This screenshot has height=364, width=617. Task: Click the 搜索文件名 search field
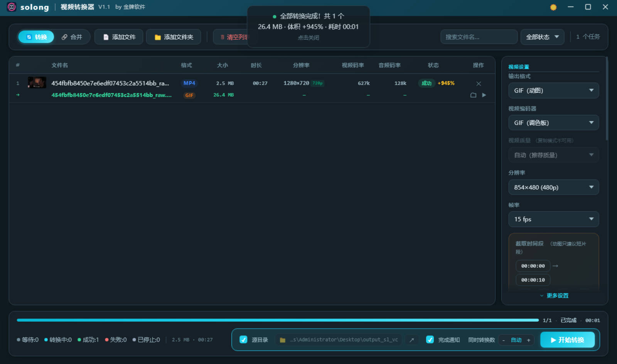(x=479, y=37)
